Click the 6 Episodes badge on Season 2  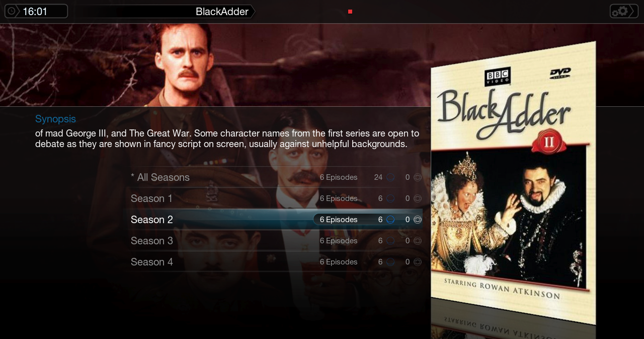(x=339, y=220)
